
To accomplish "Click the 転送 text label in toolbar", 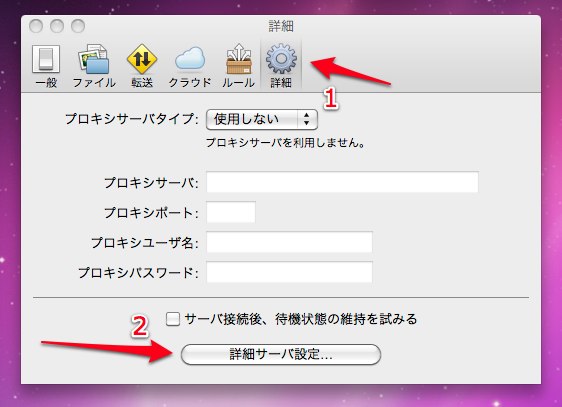I will click(x=142, y=83).
